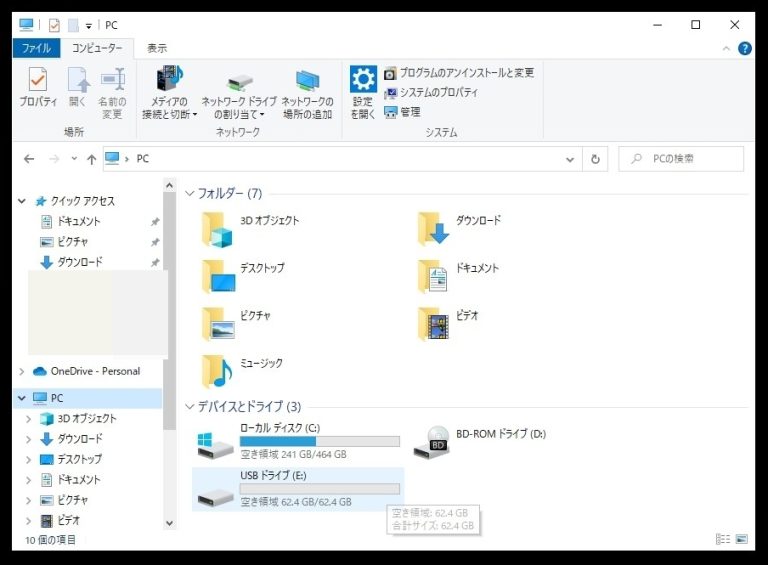
Task: Open the Quick Access Toolbar customize dropdown
Action: click(89, 26)
